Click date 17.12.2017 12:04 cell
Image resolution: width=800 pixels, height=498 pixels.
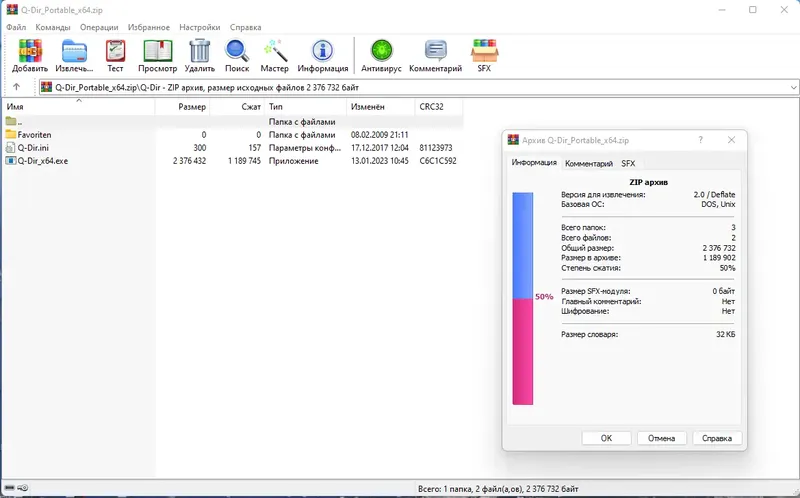pos(380,147)
